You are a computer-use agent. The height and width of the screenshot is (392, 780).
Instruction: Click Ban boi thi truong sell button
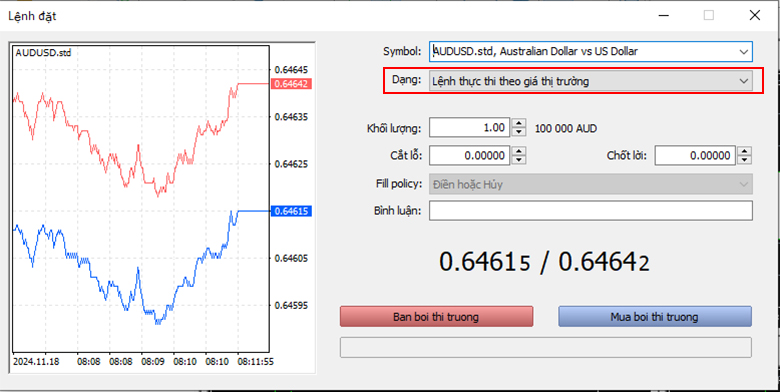[436, 317]
